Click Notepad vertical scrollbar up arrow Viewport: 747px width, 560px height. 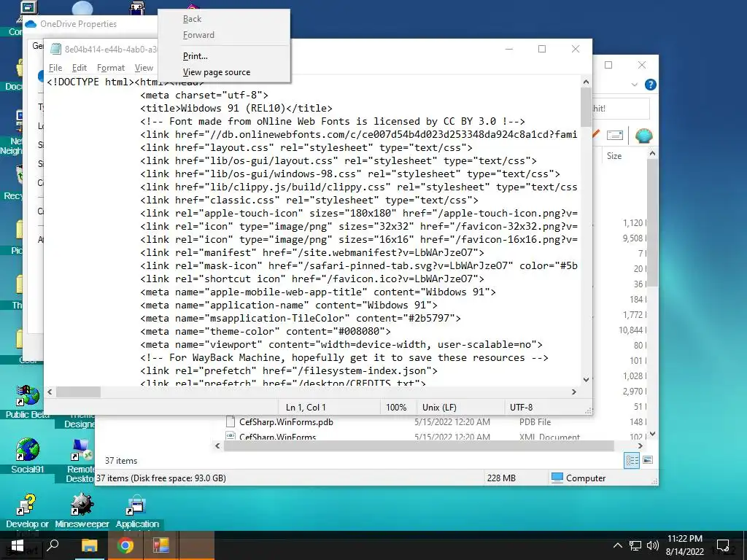pos(586,82)
